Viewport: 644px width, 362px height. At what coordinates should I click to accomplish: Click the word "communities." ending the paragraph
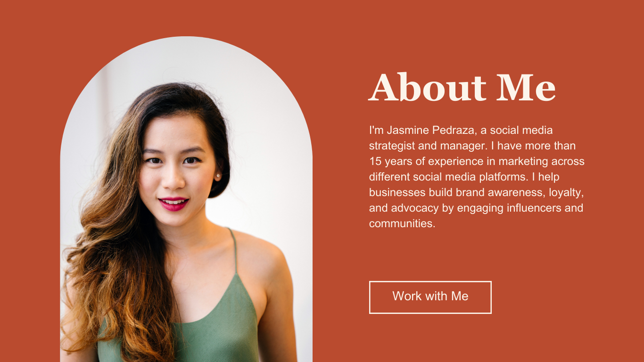pos(402,223)
